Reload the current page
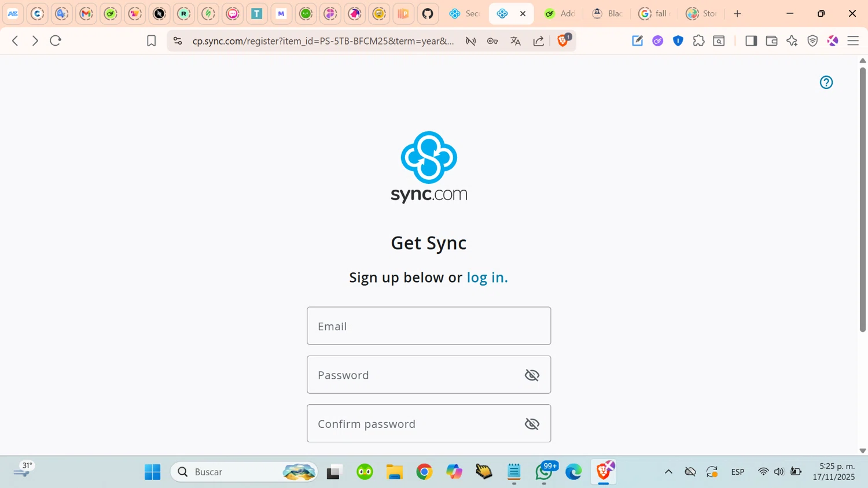The image size is (868, 488). click(x=56, y=40)
